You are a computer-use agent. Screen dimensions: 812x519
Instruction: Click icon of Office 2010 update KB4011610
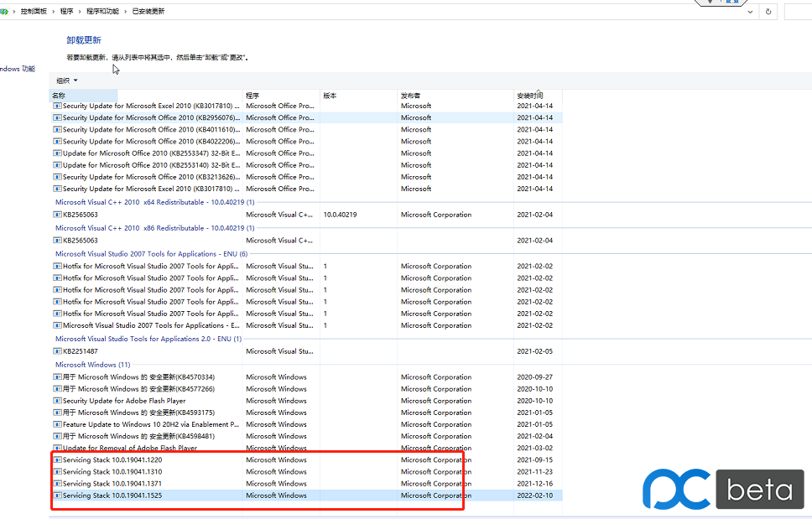[58, 130]
